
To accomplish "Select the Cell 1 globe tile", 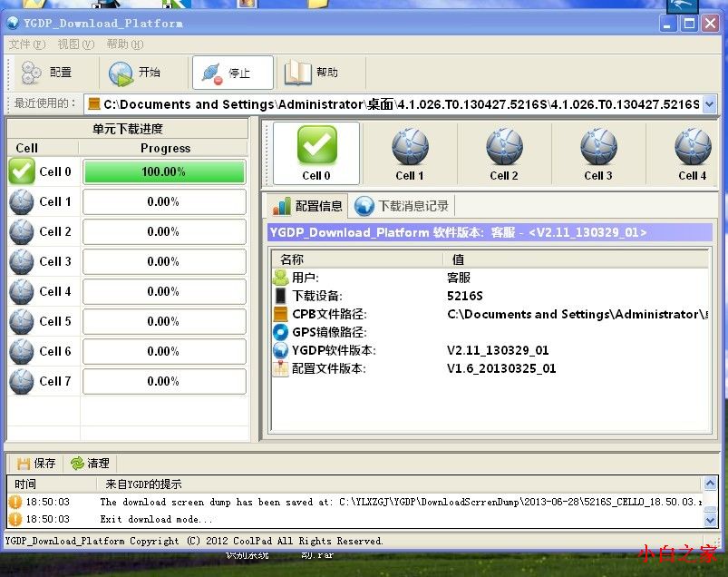I will 410,154.
